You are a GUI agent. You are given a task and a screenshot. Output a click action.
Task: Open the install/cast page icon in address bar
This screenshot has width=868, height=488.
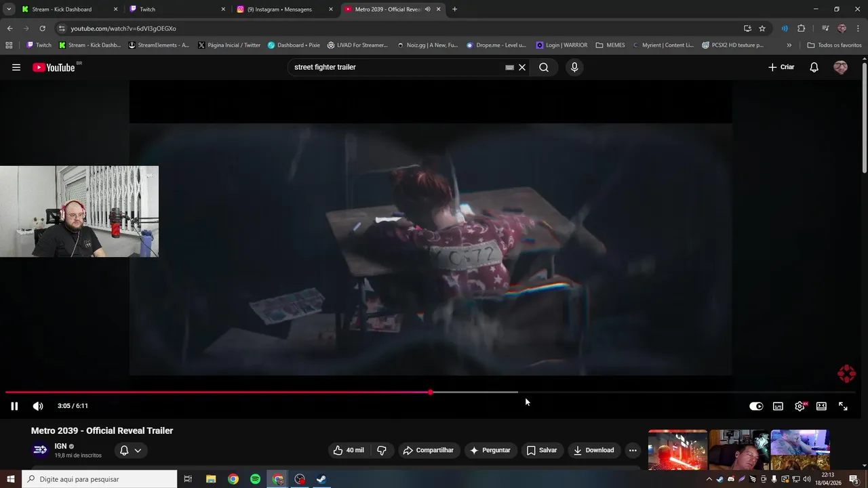point(747,28)
